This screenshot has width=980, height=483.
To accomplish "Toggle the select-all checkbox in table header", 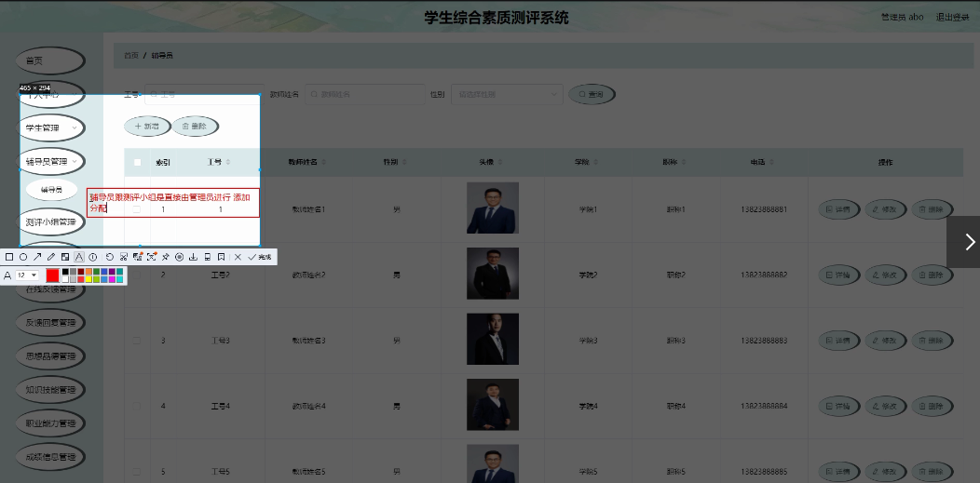I will tap(138, 162).
